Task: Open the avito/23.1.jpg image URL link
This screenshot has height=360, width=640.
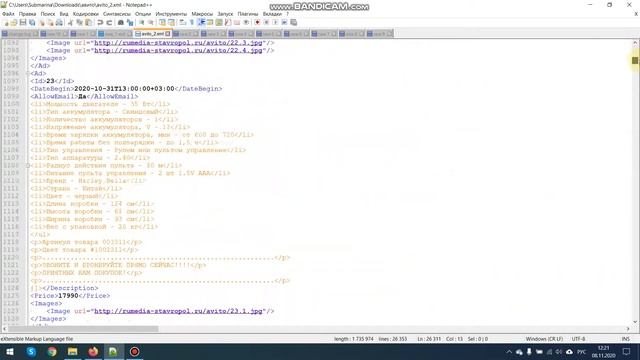Action: click(178, 311)
